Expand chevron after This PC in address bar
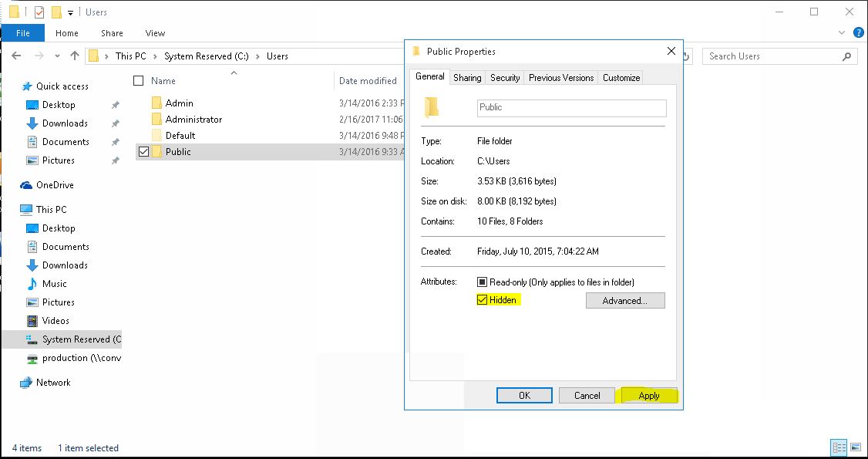 155,56
